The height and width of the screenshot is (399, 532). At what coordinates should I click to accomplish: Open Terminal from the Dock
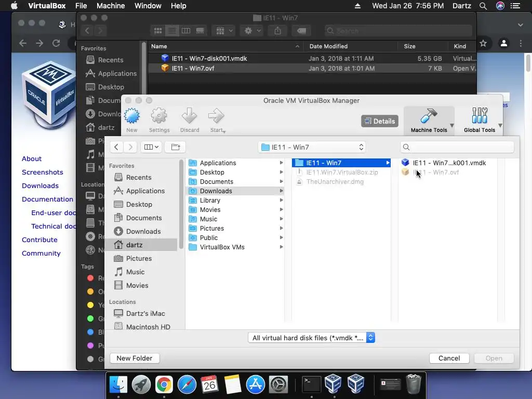pyautogui.click(x=312, y=385)
